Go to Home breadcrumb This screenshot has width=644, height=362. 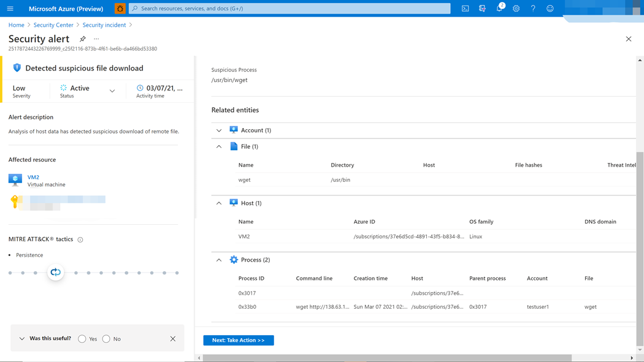pos(17,25)
